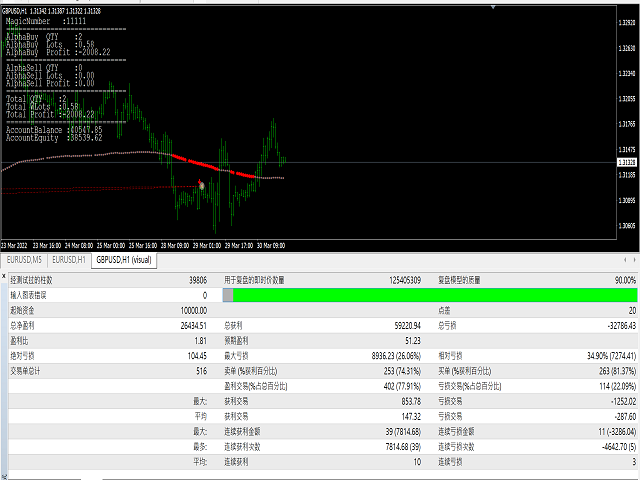Click the trade marker dot on the chart

click(201, 186)
